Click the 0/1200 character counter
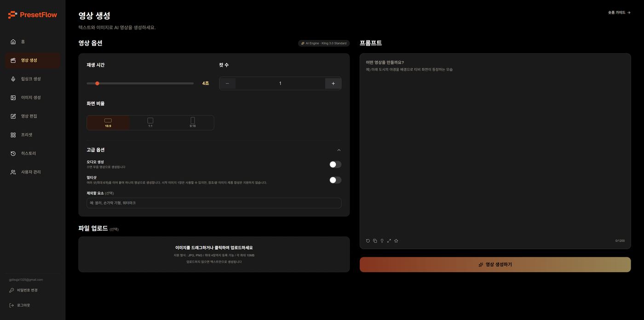Image resolution: width=644 pixels, height=320 pixels. (x=620, y=241)
